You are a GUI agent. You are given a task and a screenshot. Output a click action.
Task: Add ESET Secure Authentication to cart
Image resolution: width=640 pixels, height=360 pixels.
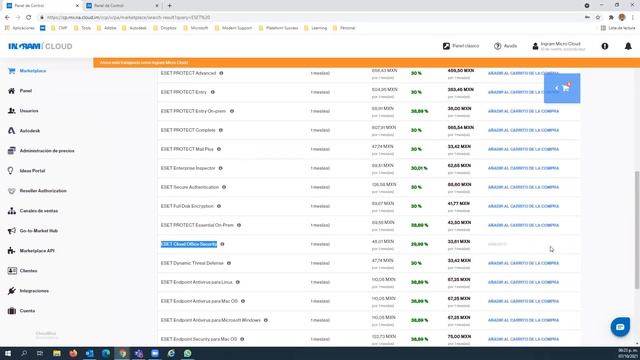[523, 187]
